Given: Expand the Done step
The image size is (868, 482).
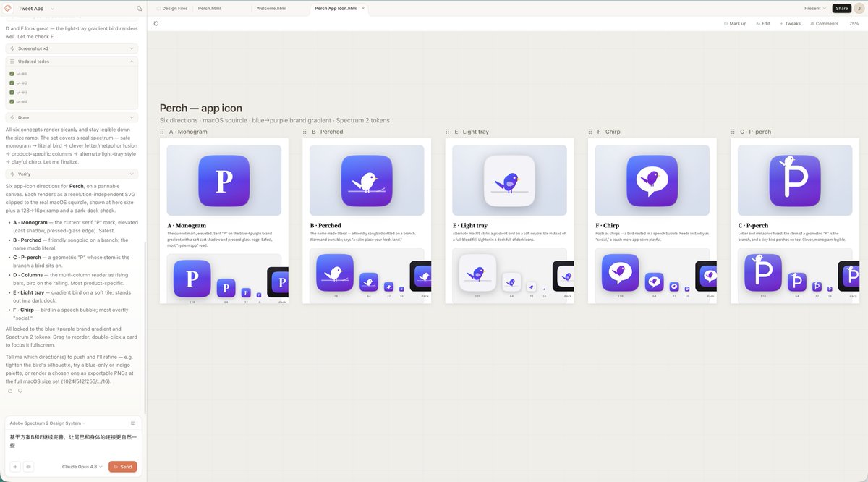Looking at the screenshot, I should point(72,117).
